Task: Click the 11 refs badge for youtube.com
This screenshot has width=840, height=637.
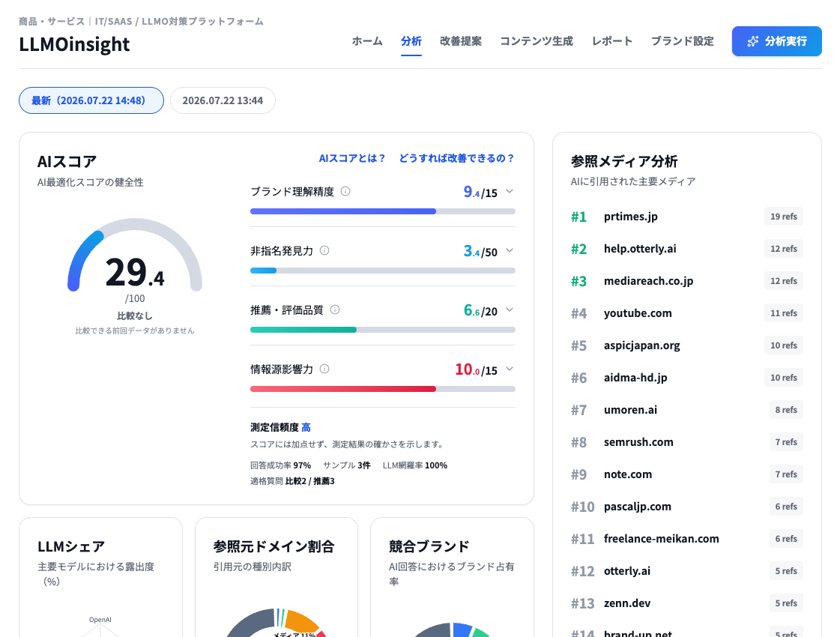Action: coord(783,313)
